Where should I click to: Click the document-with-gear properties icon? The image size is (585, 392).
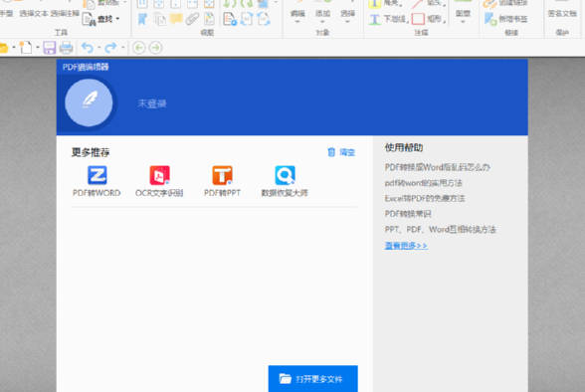click(230, 19)
